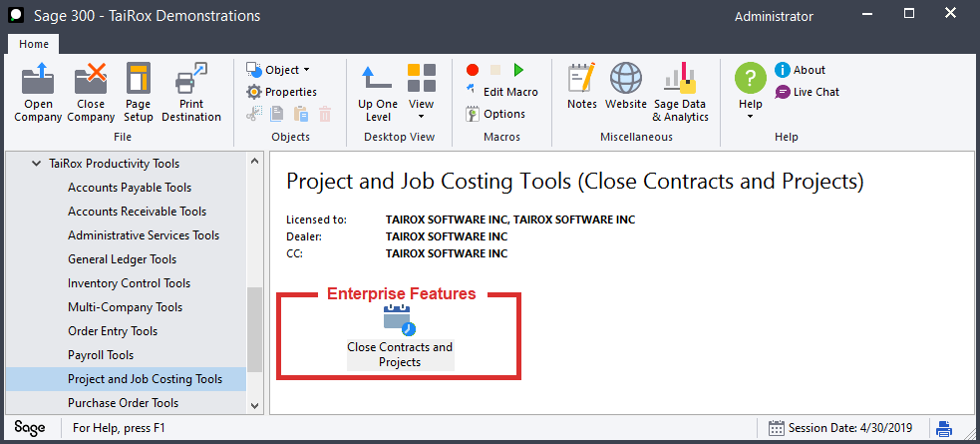The height and width of the screenshot is (444, 980).
Task: Collapse the TaiRox Productivity Tools tree node
Action: [x=35, y=164]
